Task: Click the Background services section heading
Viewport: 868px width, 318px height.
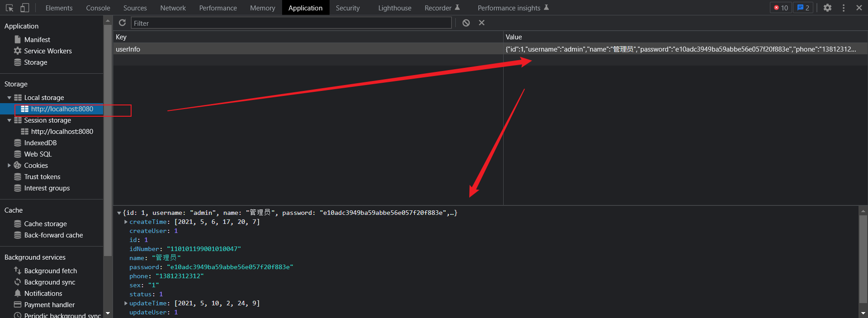Action: 35,257
